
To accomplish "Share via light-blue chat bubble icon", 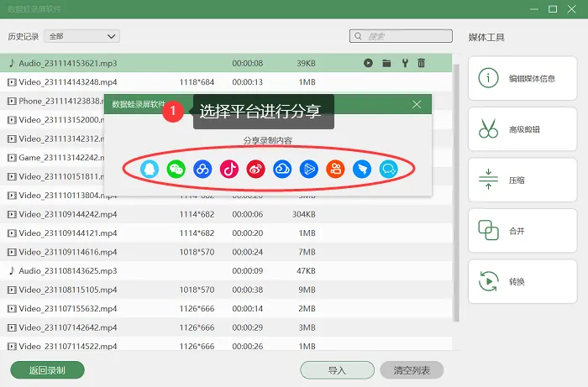I will coord(388,169).
